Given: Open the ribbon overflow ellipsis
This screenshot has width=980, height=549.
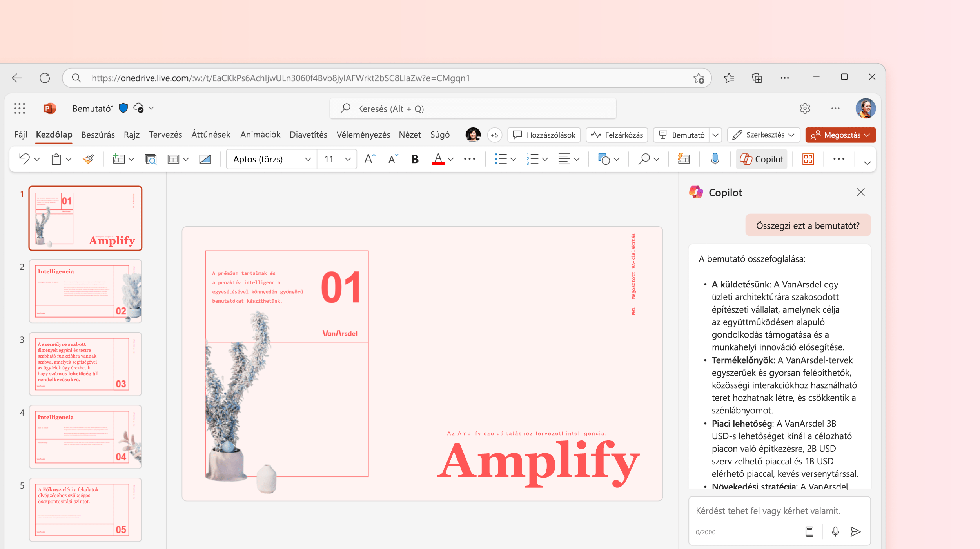Looking at the screenshot, I should [839, 159].
